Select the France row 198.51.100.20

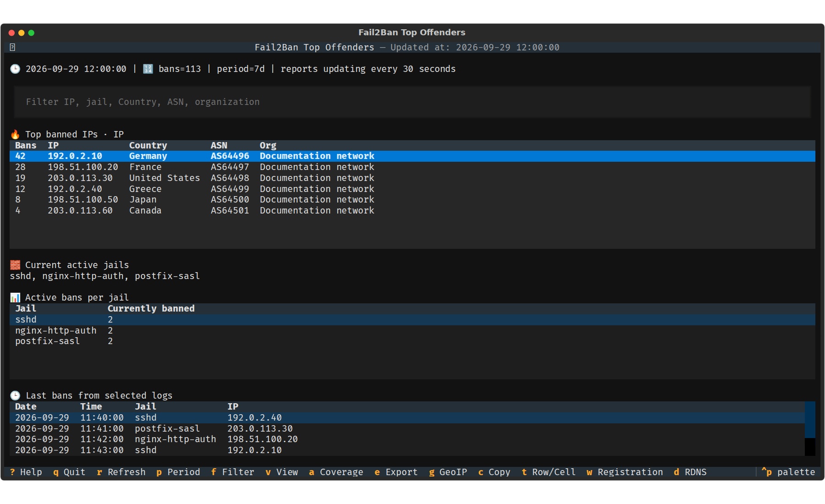pyautogui.click(x=412, y=167)
